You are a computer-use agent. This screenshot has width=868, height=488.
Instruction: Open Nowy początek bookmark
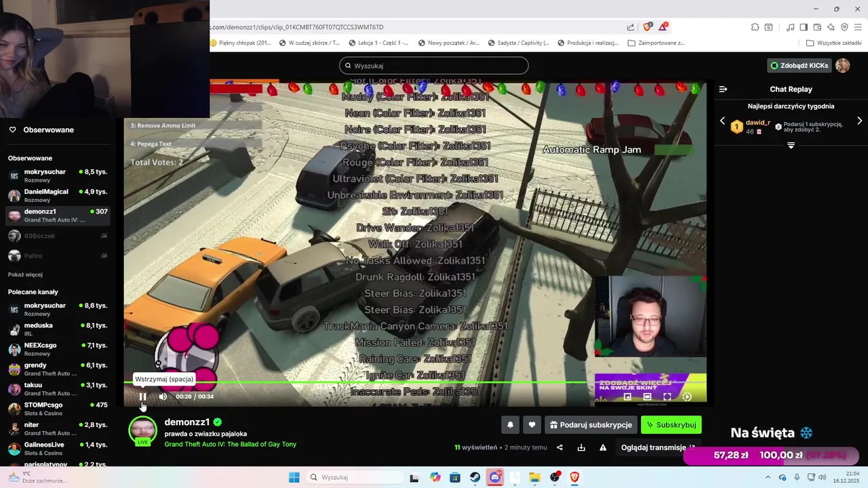(x=449, y=43)
